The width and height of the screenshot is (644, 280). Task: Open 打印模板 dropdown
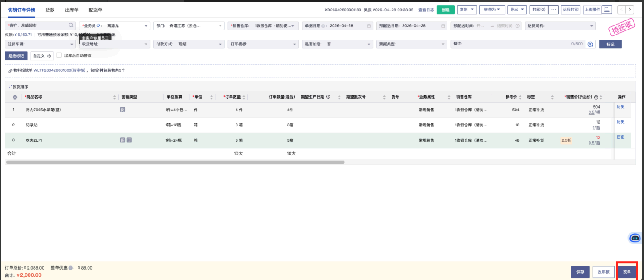(x=263, y=44)
